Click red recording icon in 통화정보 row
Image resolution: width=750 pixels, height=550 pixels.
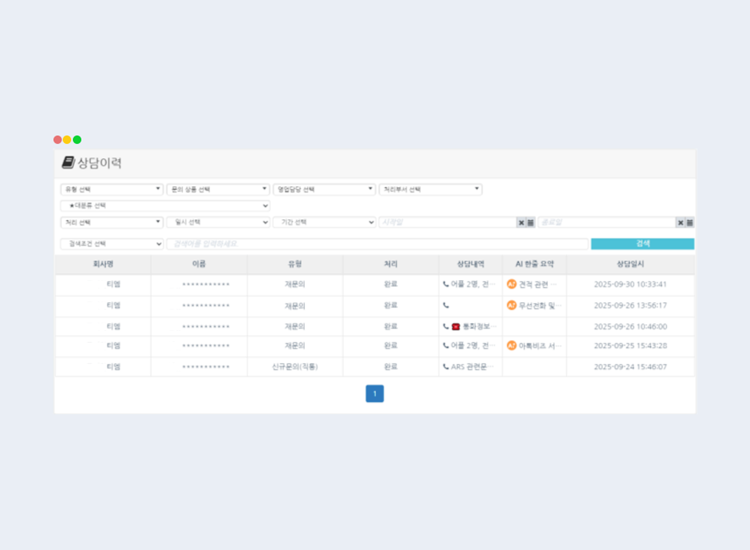456,326
